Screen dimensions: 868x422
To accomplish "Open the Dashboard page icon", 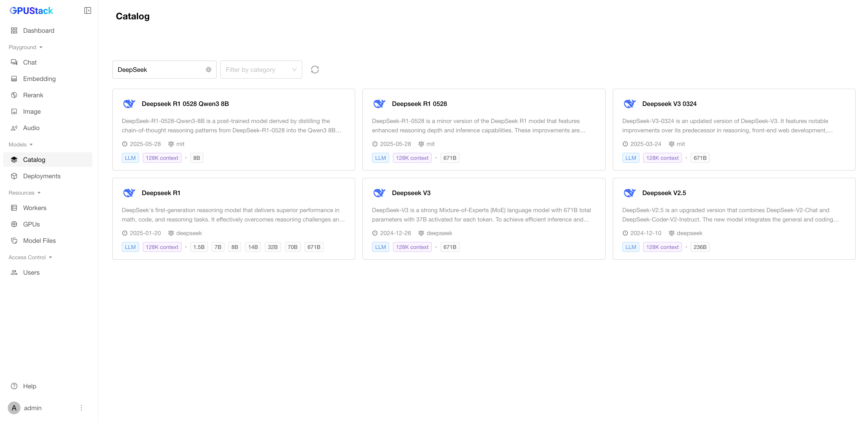I will point(14,31).
